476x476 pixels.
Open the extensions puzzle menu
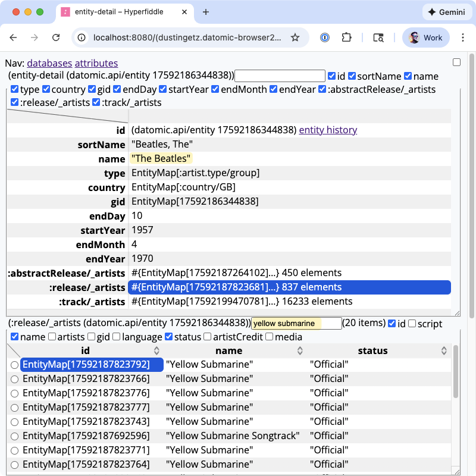pyautogui.click(x=346, y=37)
